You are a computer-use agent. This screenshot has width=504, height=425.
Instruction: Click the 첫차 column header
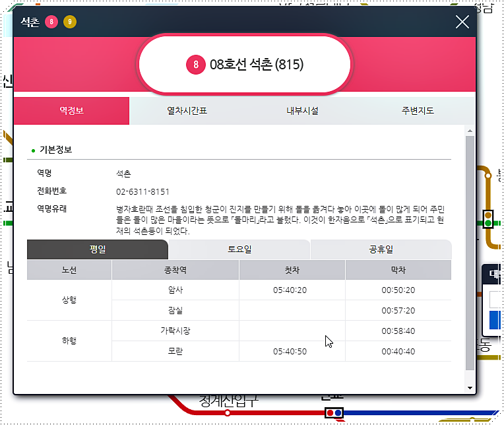292,270
